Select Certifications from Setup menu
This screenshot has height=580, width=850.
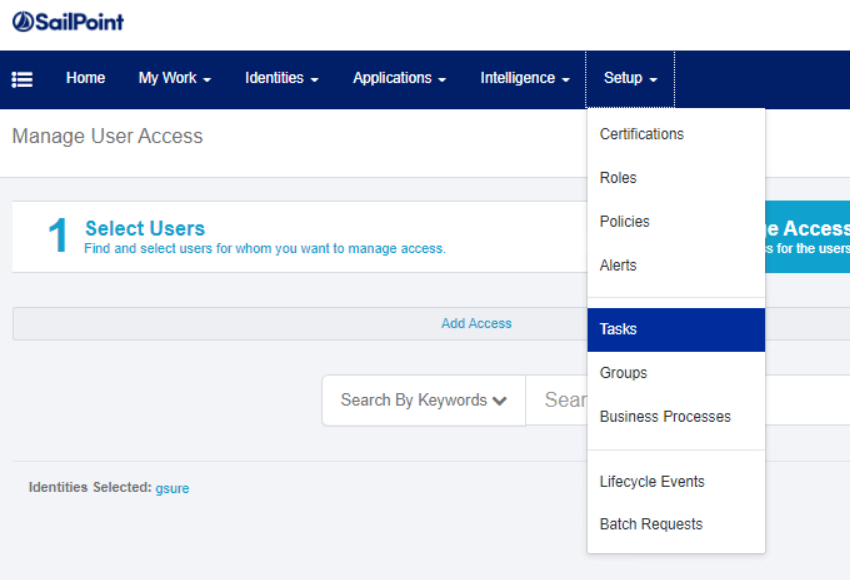pos(676,134)
